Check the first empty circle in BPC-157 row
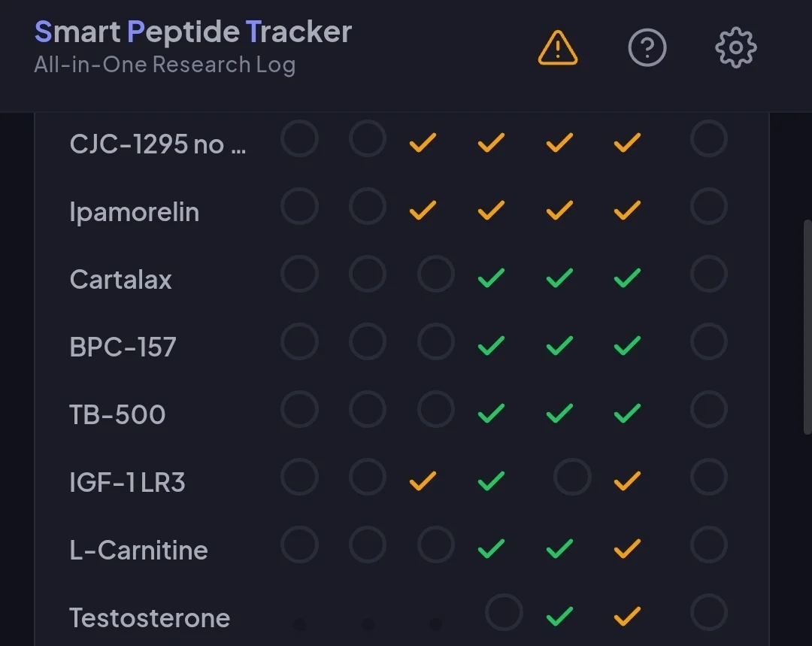 click(299, 343)
